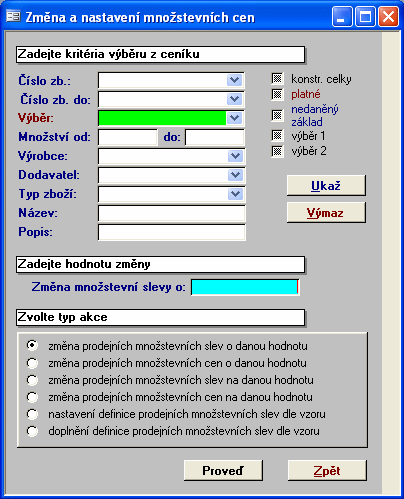Run the action with 'Proveď' button
This screenshot has width=404, height=499.
(223, 471)
